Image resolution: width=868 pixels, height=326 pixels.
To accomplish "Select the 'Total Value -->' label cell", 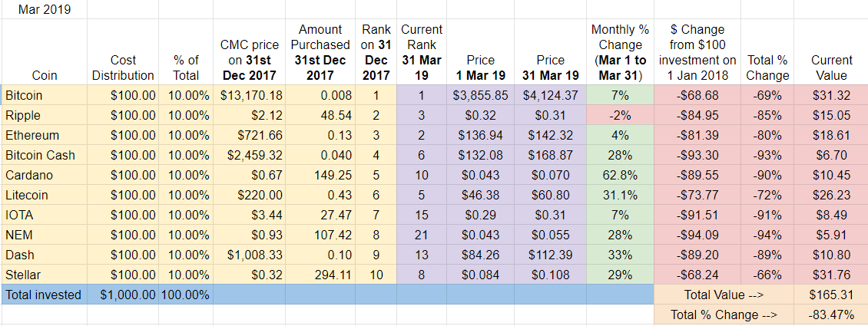I will (724, 295).
